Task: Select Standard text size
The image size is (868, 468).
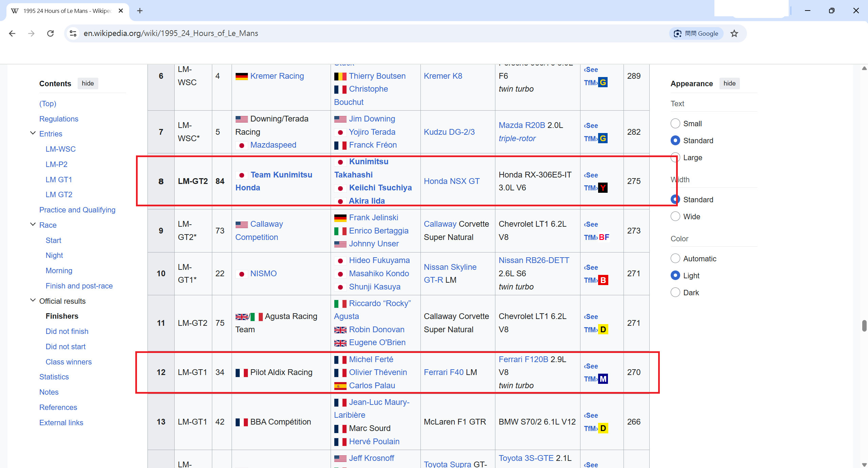Action: [675, 141]
